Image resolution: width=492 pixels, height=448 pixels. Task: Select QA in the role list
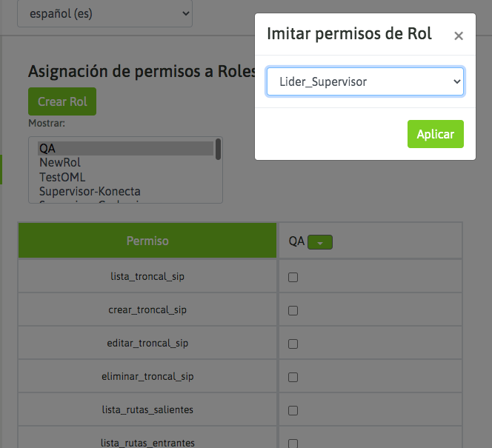click(x=47, y=149)
